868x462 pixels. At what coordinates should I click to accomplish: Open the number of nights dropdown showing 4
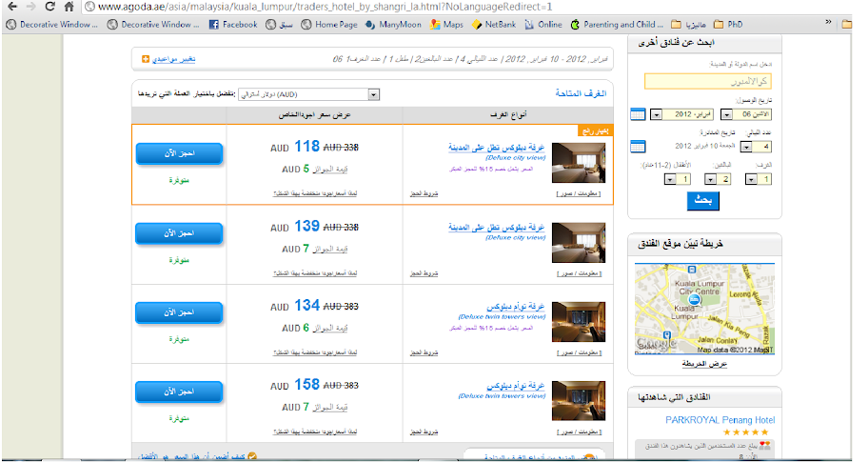[757, 147]
